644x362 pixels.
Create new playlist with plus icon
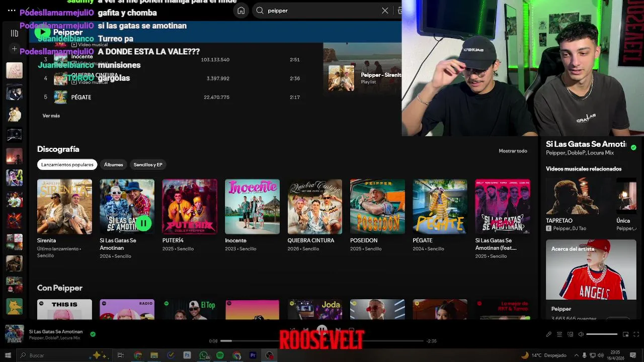14,49
